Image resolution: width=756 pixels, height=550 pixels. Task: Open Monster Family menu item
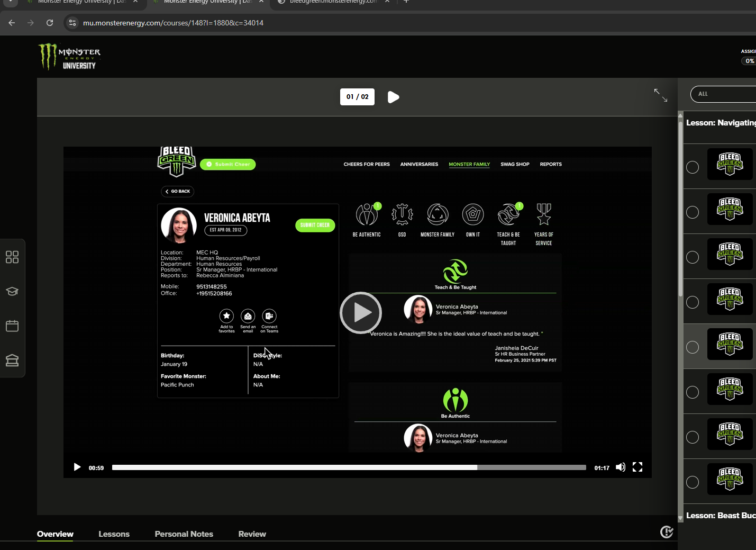(469, 165)
